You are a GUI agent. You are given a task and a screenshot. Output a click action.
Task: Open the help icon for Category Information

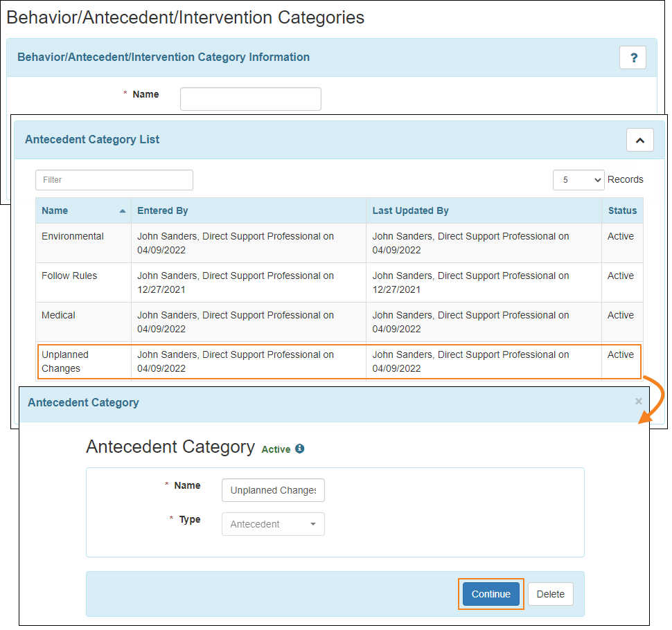tap(633, 57)
